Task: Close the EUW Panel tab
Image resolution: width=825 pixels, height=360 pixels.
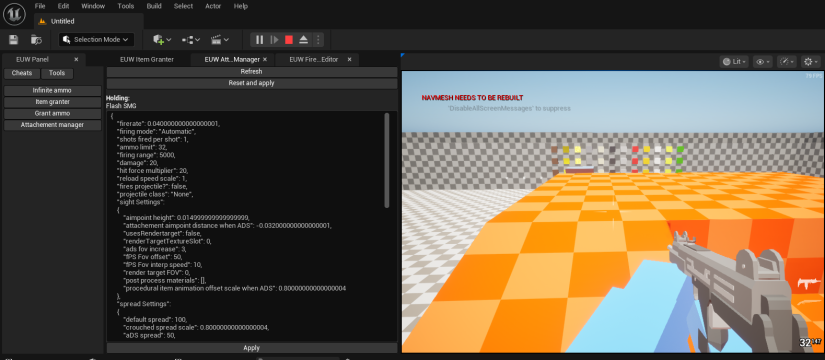Action: (76, 59)
